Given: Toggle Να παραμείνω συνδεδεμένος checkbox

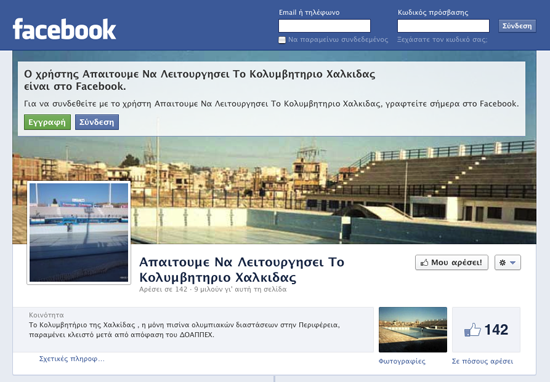Looking at the screenshot, I should pos(282,40).
